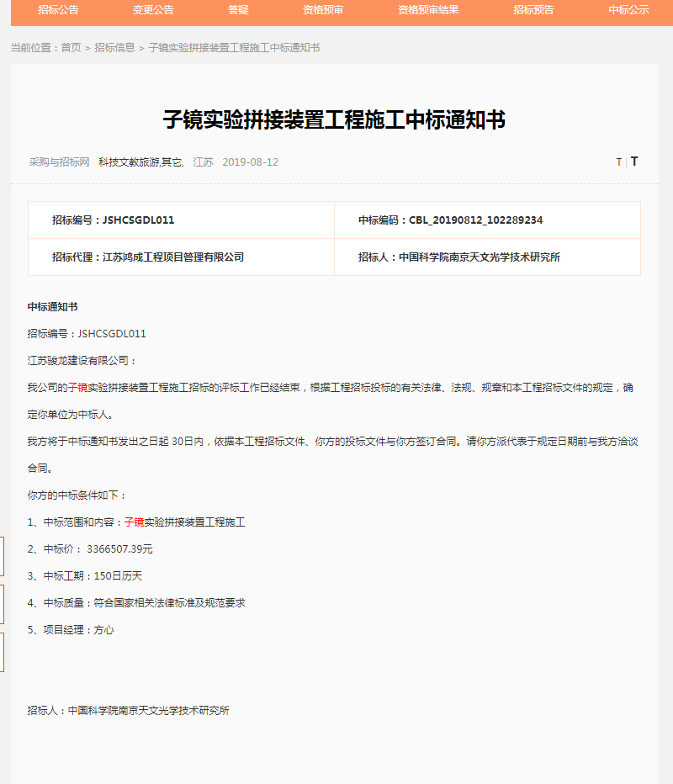Click red 子镜 keyword in first paragraph

click(77, 388)
